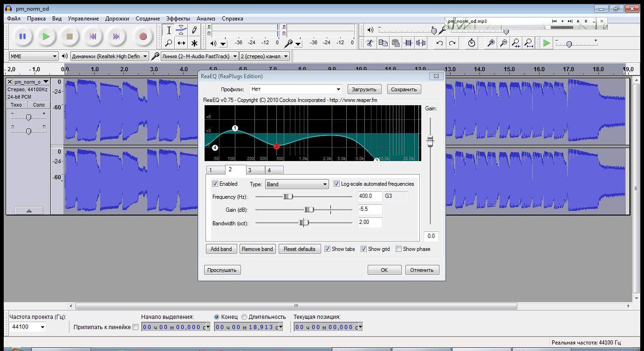Click the Undo arrow icon
644x351 pixels.
[439, 43]
